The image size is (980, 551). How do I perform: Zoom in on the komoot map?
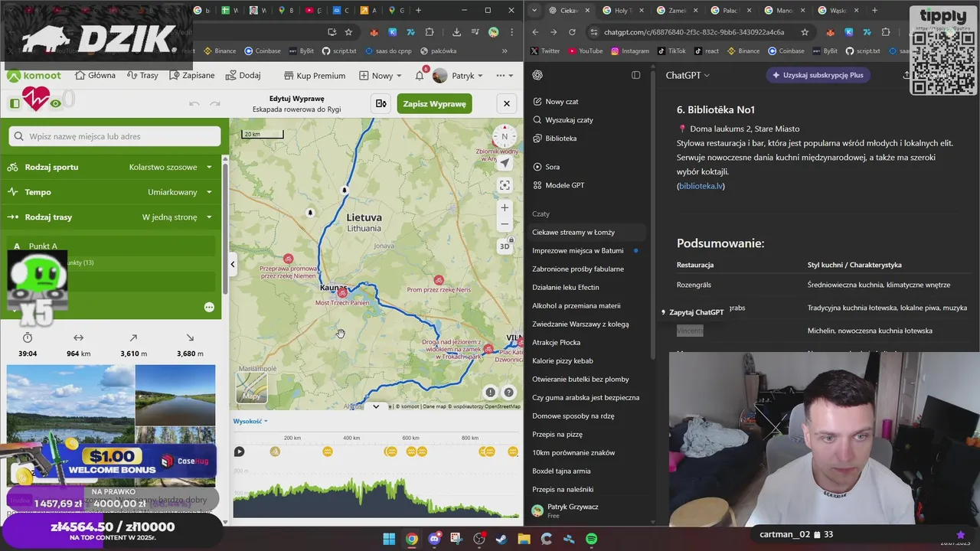(505, 207)
